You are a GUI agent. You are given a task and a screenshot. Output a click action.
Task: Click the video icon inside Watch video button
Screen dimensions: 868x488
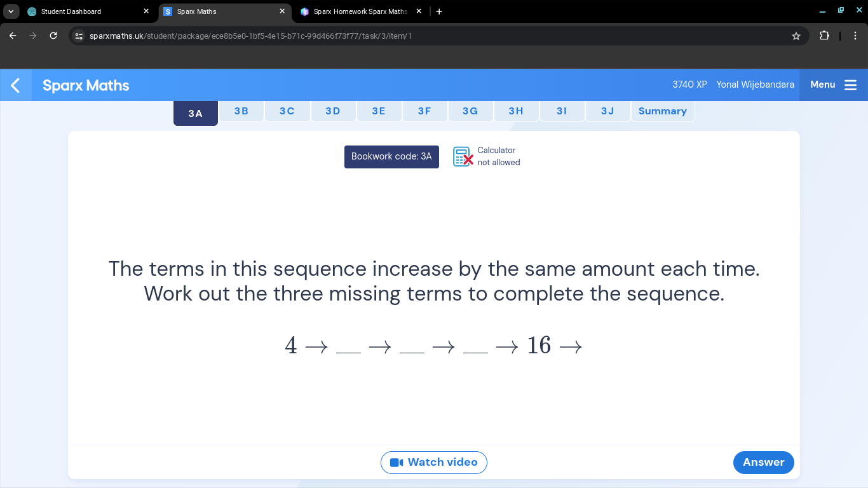click(397, 463)
